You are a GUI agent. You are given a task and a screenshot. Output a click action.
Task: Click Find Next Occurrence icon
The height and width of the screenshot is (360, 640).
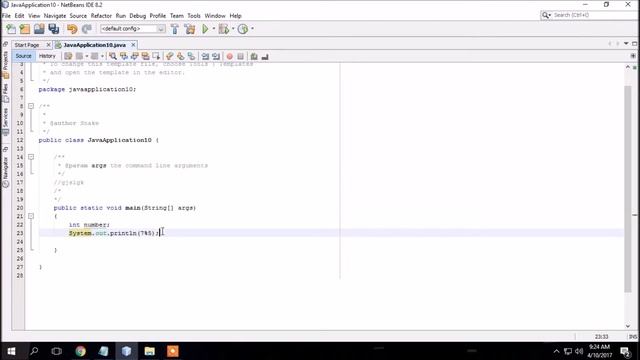(134, 56)
